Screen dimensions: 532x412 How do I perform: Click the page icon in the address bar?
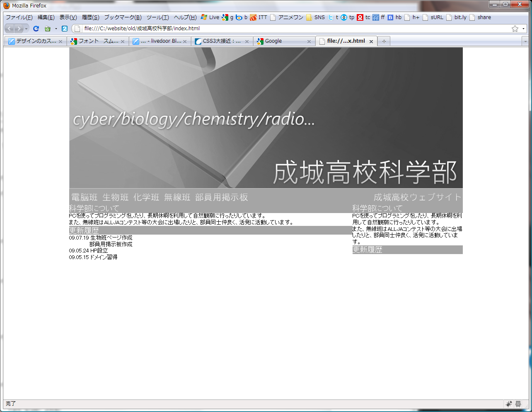pos(77,29)
